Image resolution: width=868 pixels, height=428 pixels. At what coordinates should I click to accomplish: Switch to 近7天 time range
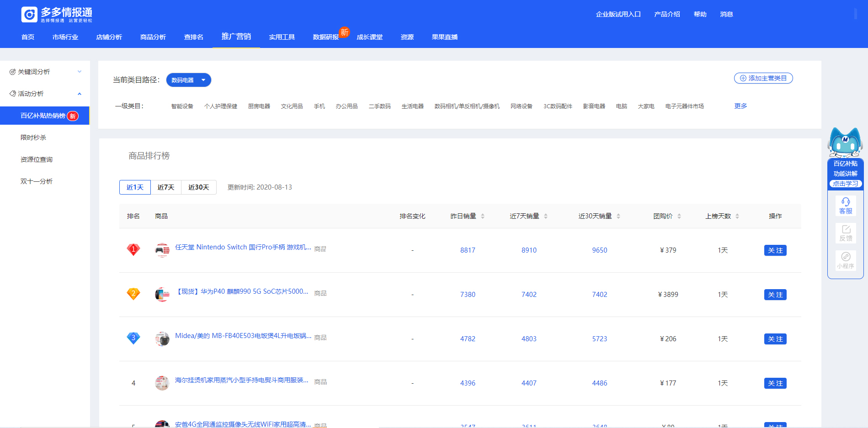pos(166,187)
